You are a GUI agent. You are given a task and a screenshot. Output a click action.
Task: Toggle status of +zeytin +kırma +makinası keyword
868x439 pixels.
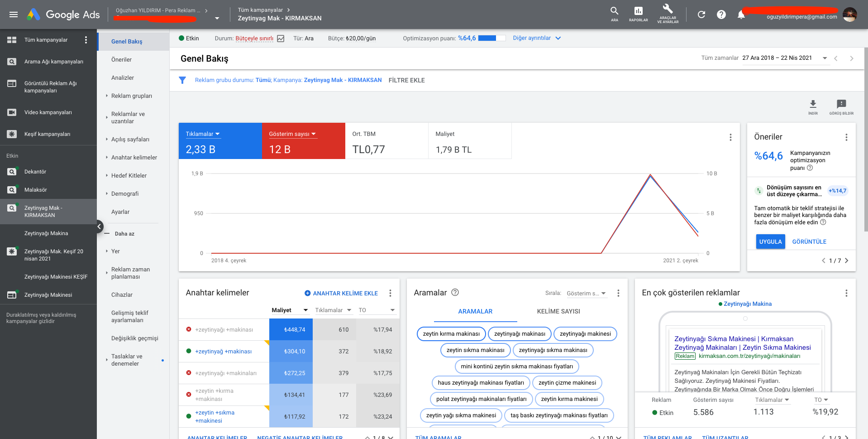coord(189,395)
